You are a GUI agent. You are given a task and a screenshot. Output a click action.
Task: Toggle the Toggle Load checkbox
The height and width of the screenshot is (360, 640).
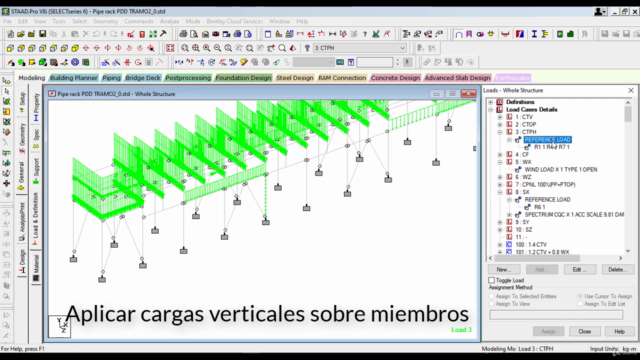pyautogui.click(x=491, y=280)
